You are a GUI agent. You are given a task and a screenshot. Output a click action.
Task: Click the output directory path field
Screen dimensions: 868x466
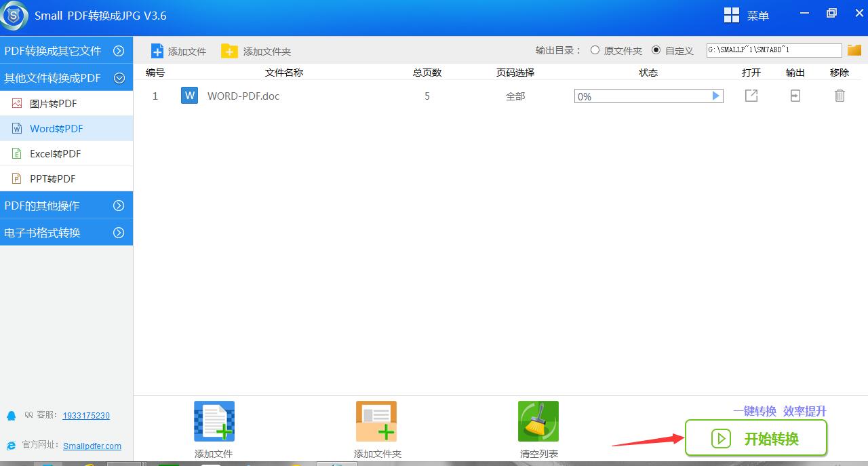[x=773, y=50]
